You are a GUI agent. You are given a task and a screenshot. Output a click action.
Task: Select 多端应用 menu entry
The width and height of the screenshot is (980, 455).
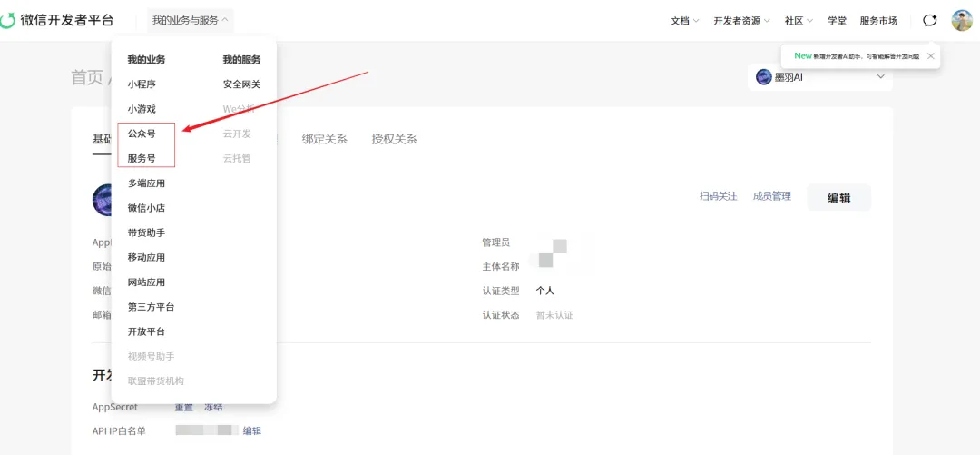146,183
